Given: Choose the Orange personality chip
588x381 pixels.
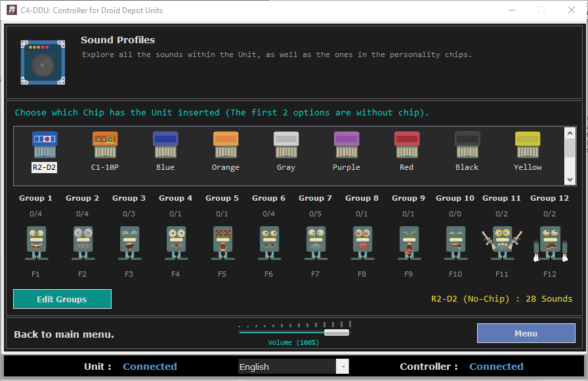Looking at the screenshot, I should [226, 144].
